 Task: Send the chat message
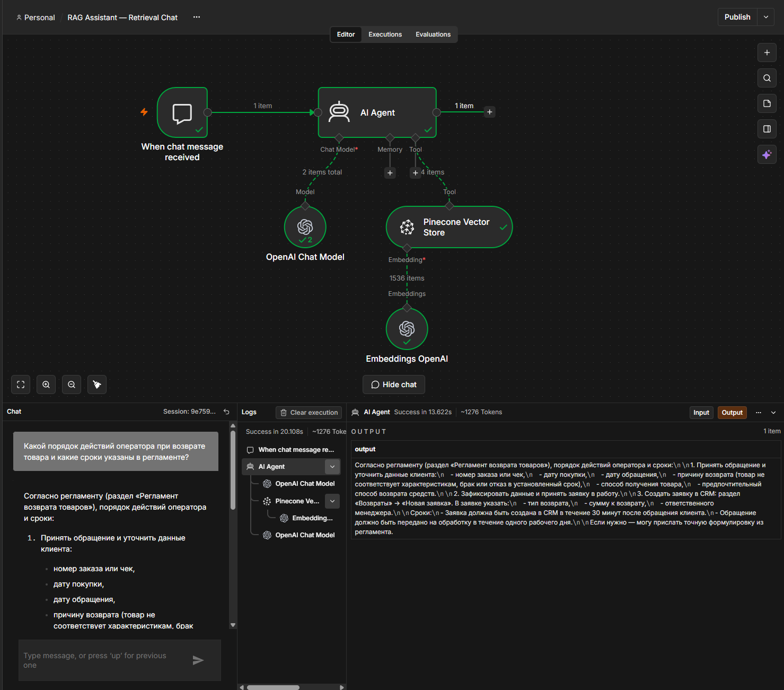pos(198,660)
